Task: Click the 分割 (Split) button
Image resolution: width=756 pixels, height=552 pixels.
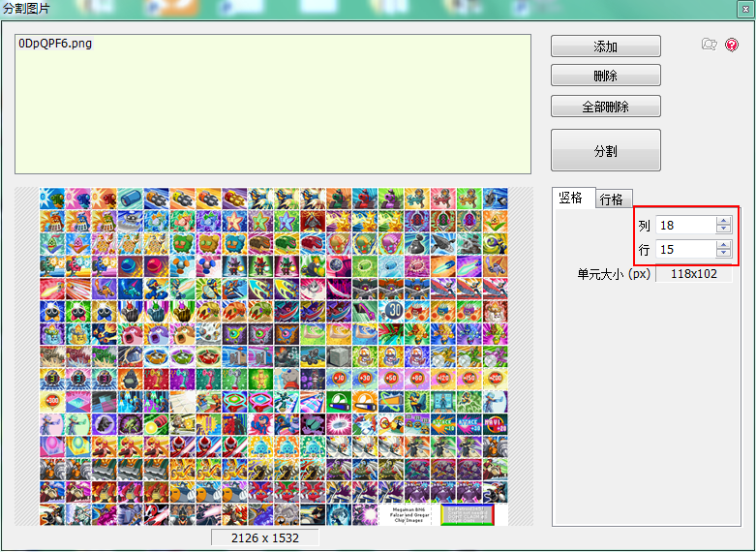Action: coord(606,150)
